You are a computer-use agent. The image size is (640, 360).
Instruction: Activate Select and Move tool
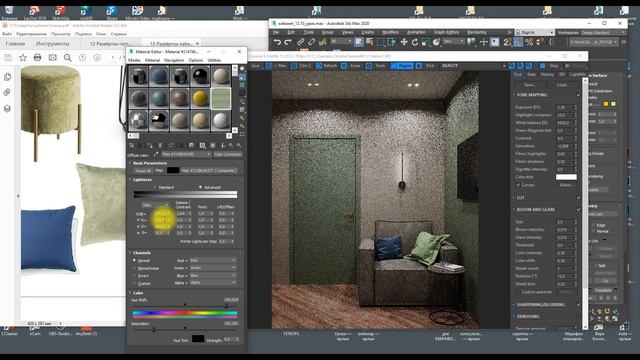point(404,42)
